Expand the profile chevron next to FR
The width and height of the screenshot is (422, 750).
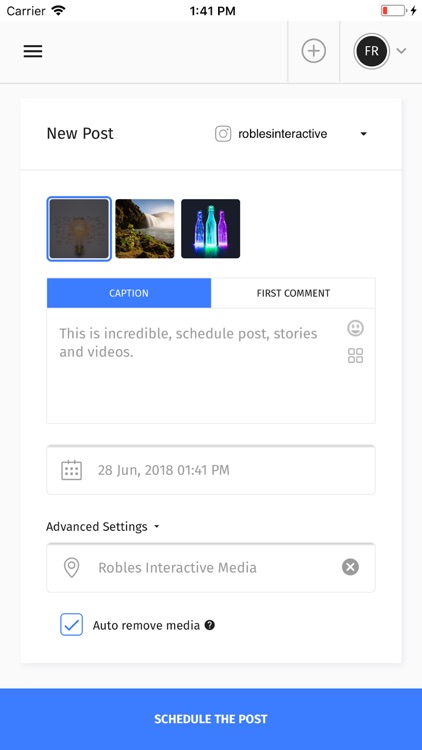coord(401,51)
